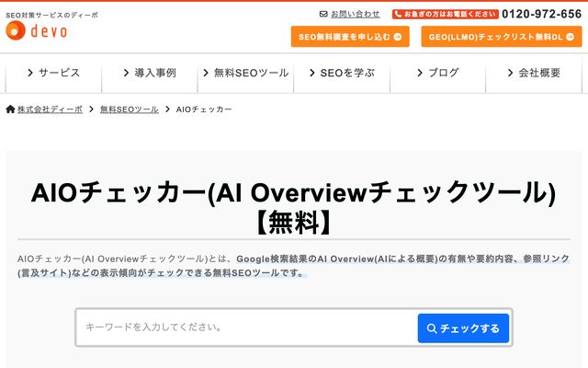The width and height of the screenshot is (588, 368).
Task: Click the phone icon in the red badge
Action: pos(398,15)
